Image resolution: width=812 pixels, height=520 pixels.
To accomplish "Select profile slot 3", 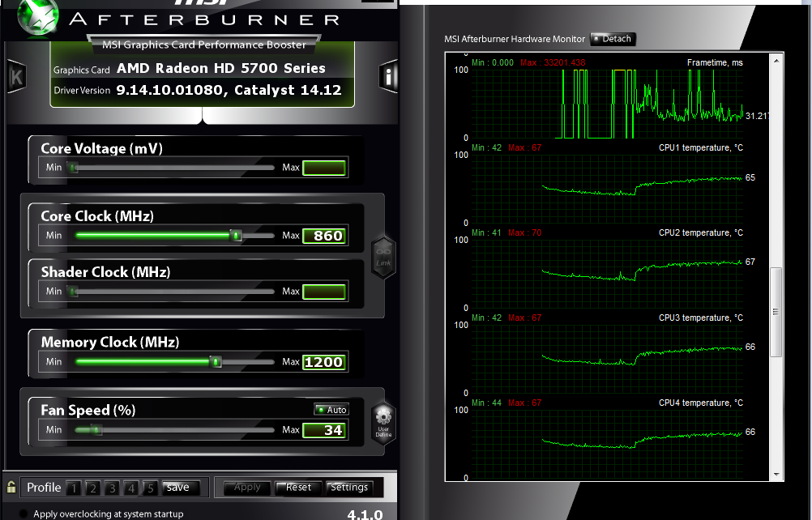I will coord(112,488).
